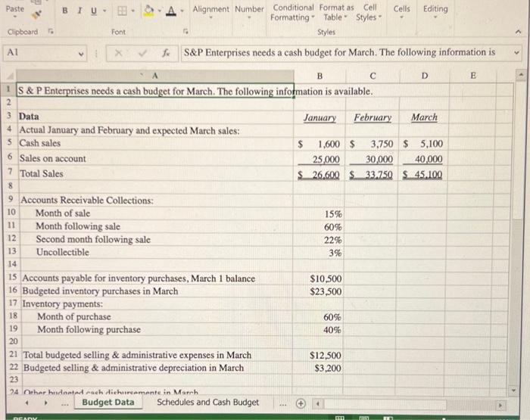This screenshot has height=420, width=530.
Task: Switch to the Budget Data sheet tab
Action: [x=108, y=402]
